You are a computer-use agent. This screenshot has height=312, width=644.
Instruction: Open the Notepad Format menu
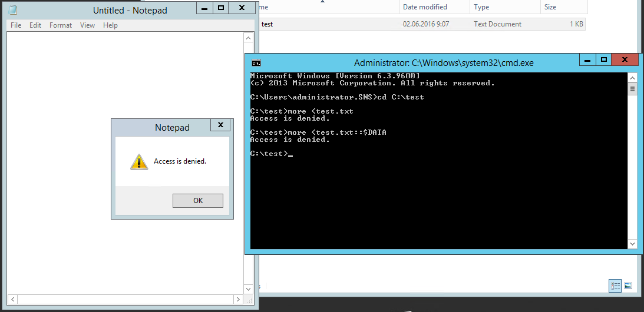coord(61,25)
